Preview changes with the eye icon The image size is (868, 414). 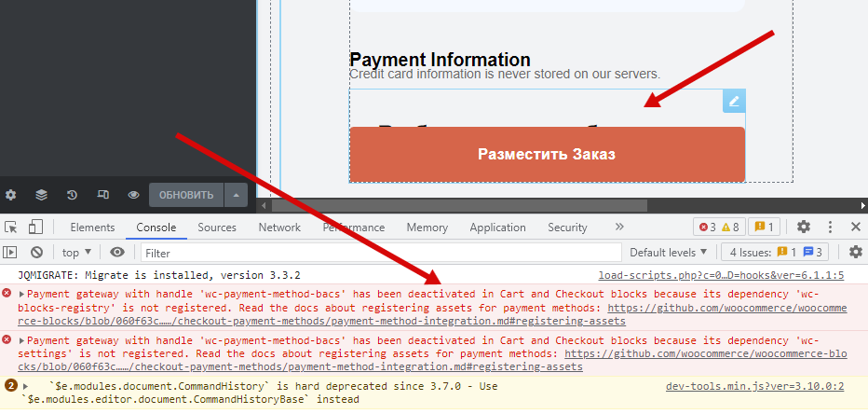133,195
